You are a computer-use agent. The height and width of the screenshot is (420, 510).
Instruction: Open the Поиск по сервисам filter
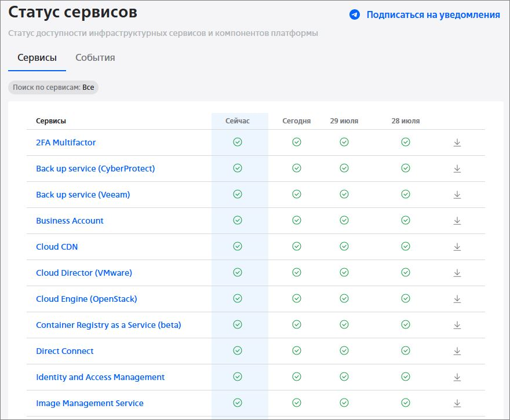pos(53,87)
